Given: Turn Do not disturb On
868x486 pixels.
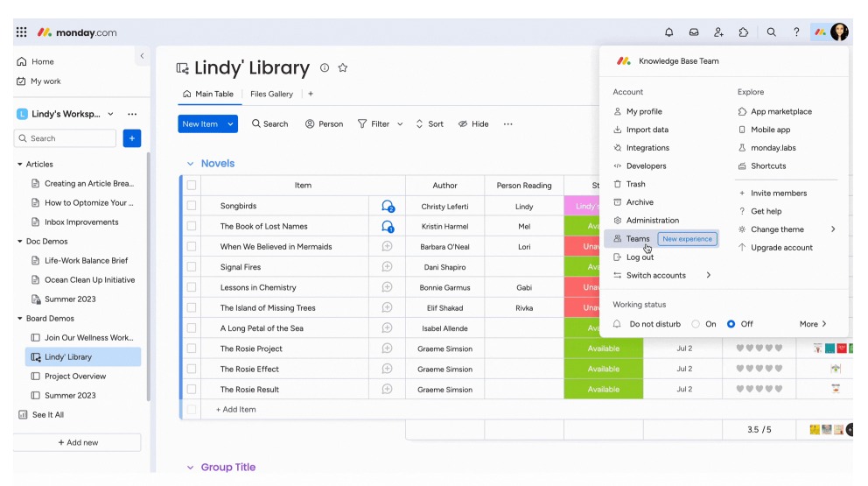Looking at the screenshot, I should click(x=696, y=324).
